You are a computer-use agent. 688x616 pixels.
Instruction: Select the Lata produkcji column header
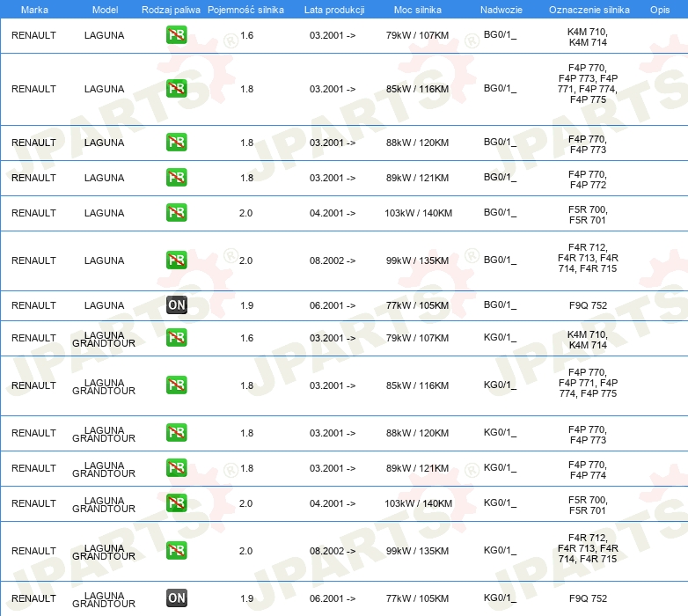333,9
